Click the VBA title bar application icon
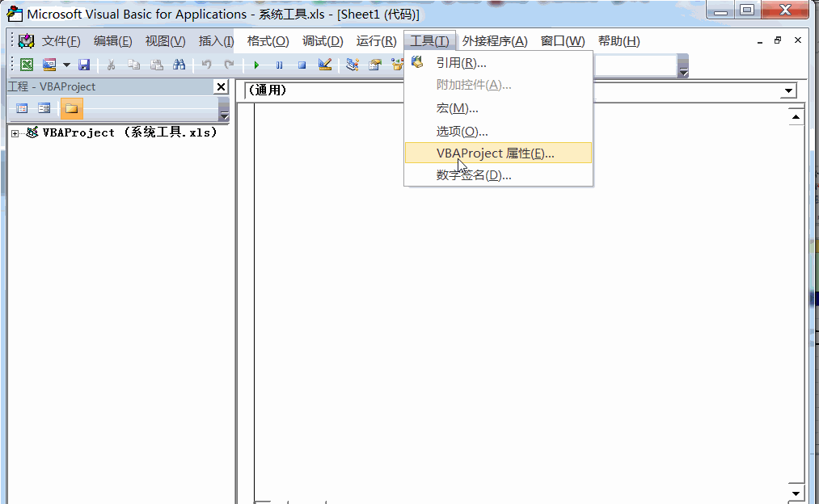 pos(15,14)
